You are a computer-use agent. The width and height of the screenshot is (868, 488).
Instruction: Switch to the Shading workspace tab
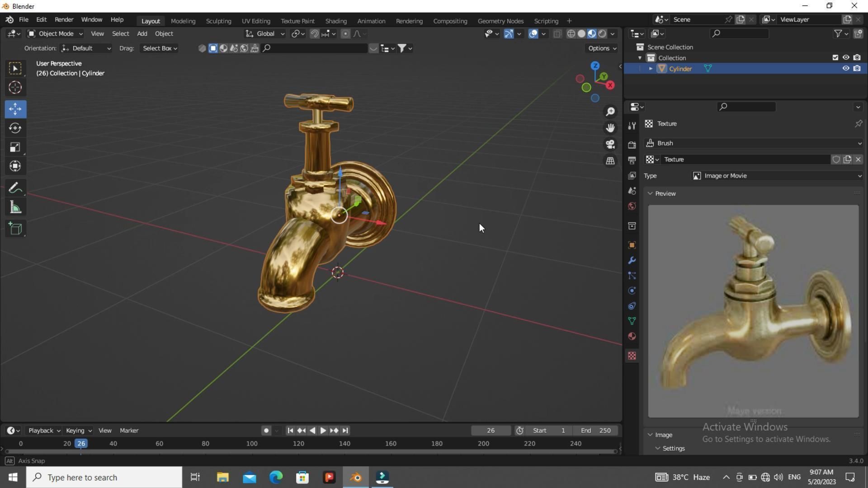tap(336, 21)
